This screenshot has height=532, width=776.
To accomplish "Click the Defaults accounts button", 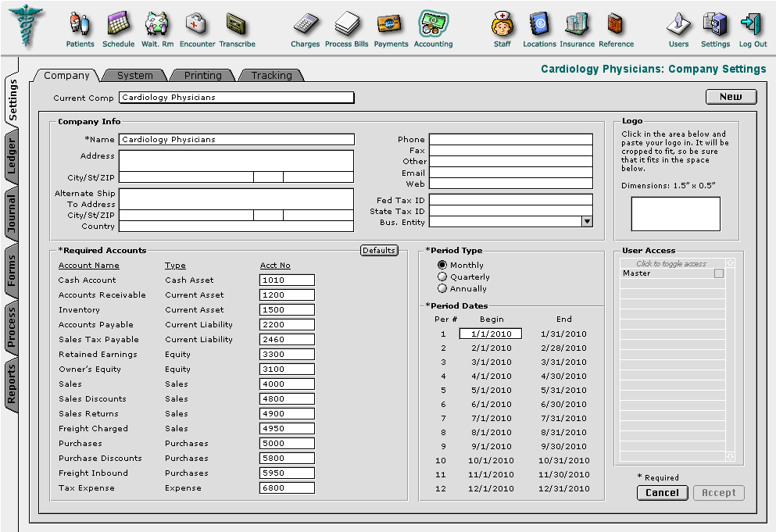I will click(x=379, y=251).
